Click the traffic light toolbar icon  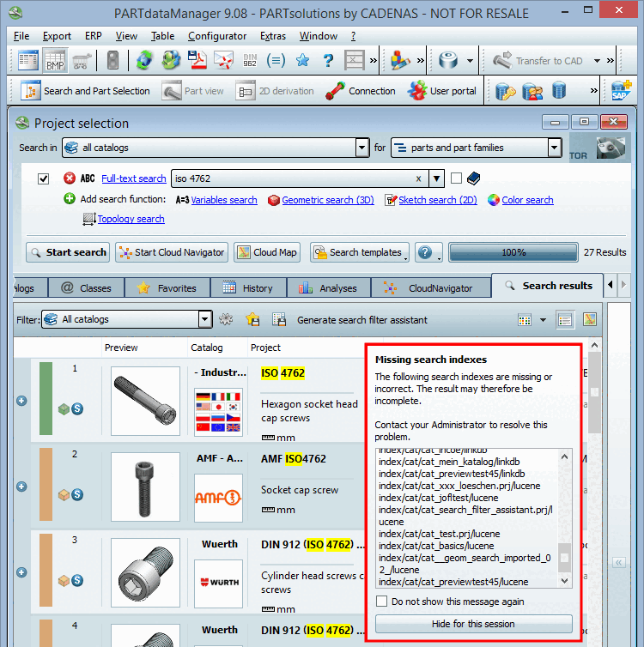[112, 61]
